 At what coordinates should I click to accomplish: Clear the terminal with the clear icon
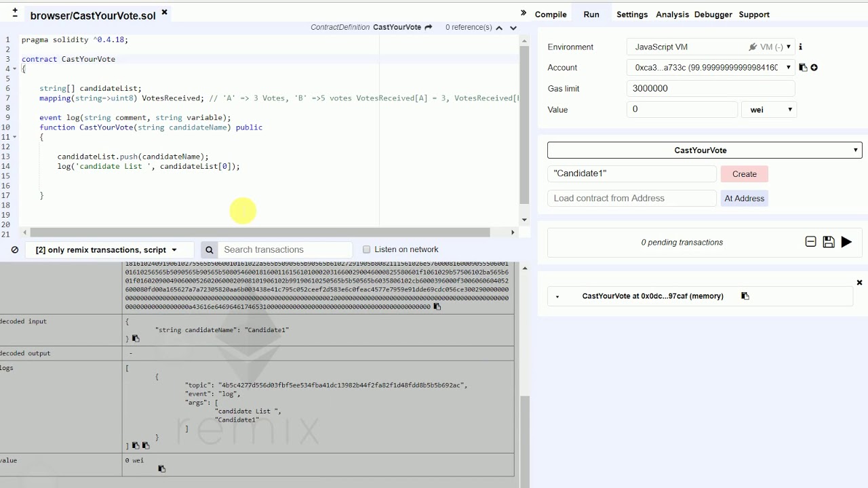pos(14,249)
